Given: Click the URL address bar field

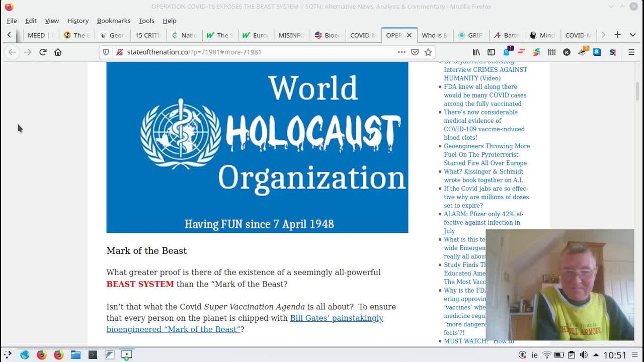Looking at the screenshot, I should coord(257,52).
